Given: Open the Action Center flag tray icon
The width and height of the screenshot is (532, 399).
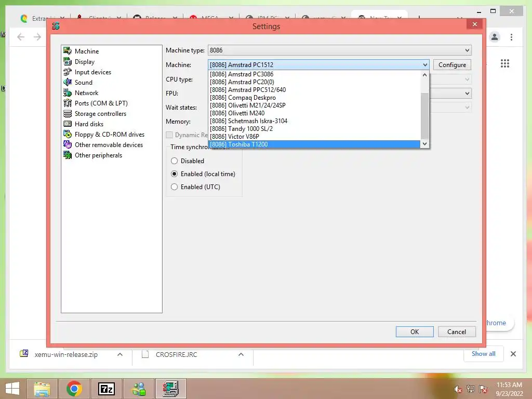Looking at the screenshot, I should [483, 389].
